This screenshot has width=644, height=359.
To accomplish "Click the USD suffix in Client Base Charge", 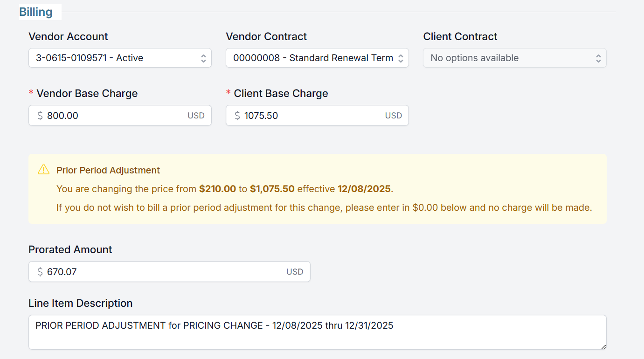I will pyautogui.click(x=393, y=116).
